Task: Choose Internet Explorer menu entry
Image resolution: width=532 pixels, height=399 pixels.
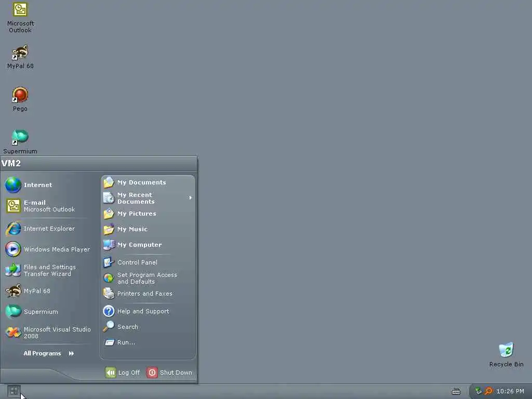Action: [48, 229]
